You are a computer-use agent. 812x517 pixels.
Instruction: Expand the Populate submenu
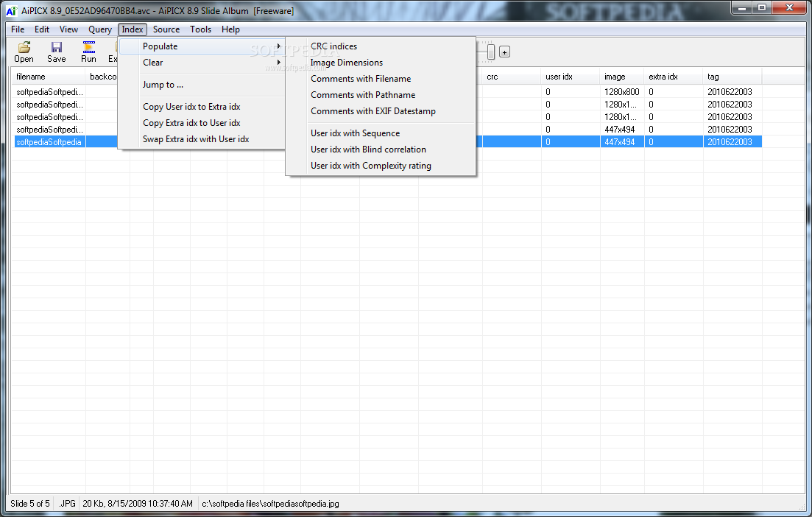[202, 46]
